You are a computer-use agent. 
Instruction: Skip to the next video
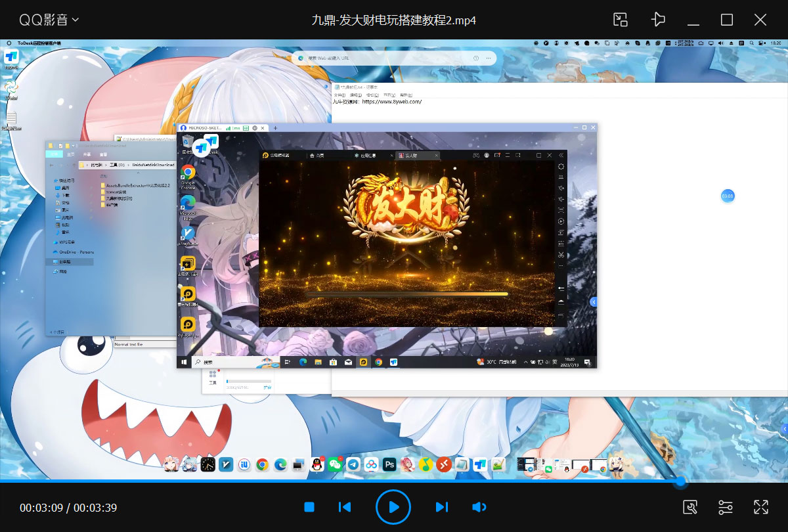coord(442,507)
